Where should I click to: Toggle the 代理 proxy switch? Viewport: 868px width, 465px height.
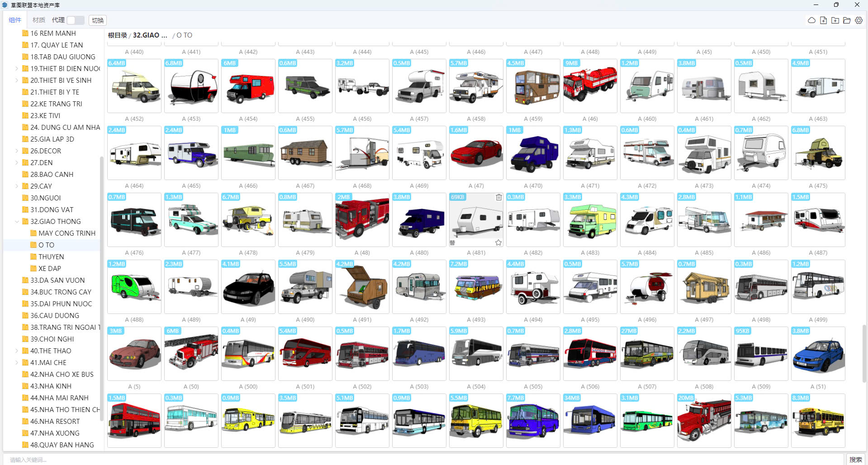pos(76,20)
